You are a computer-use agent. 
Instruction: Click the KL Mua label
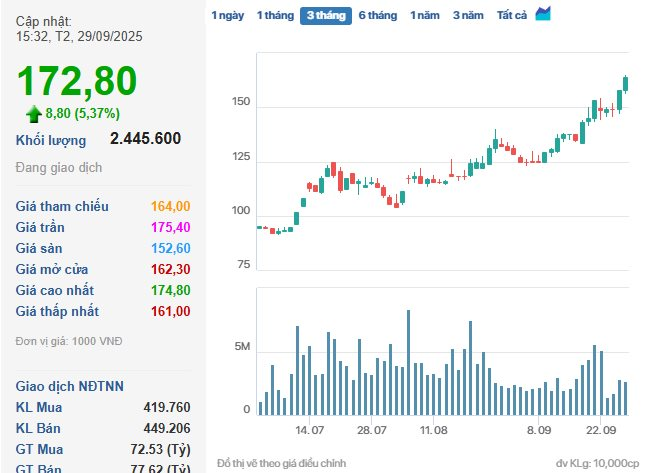click(x=39, y=407)
